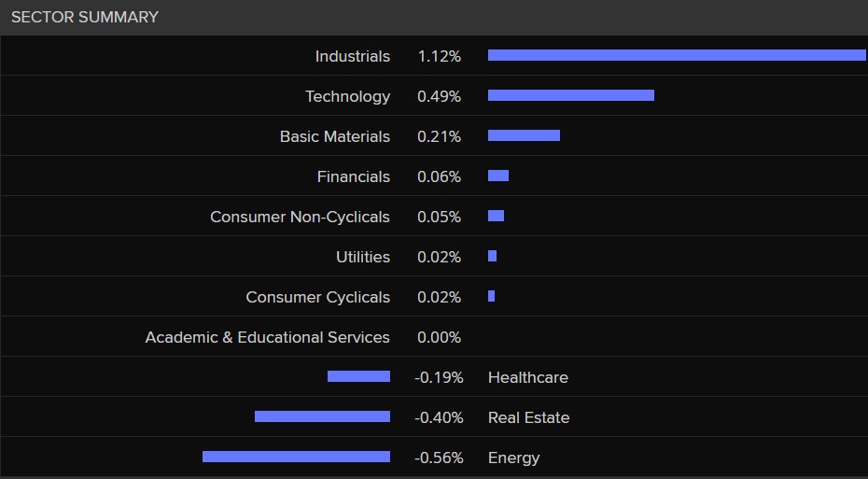Click the Financials sector label

click(x=353, y=176)
